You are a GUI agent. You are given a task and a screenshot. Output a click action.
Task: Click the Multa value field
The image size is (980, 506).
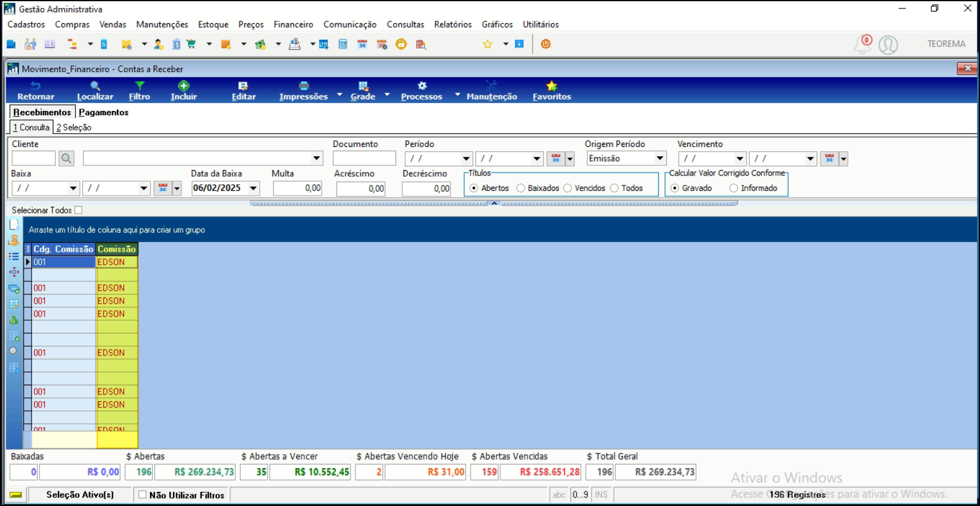297,188
